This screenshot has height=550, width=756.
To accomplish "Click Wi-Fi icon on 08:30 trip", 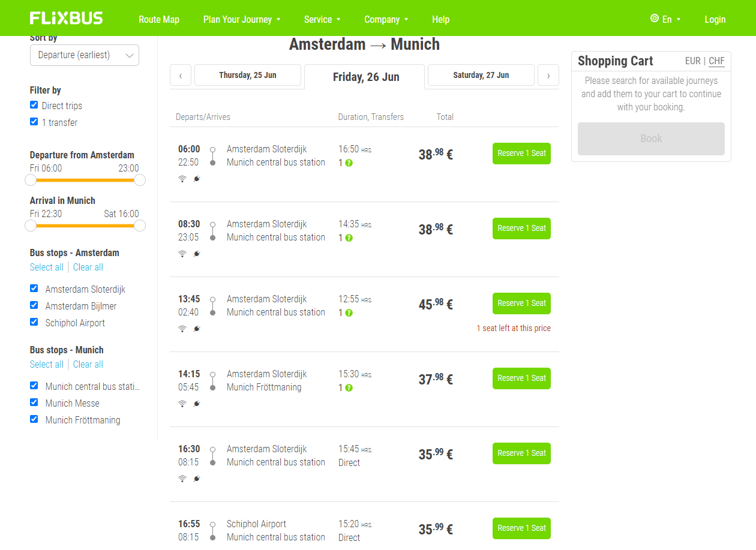I will point(182,254).
